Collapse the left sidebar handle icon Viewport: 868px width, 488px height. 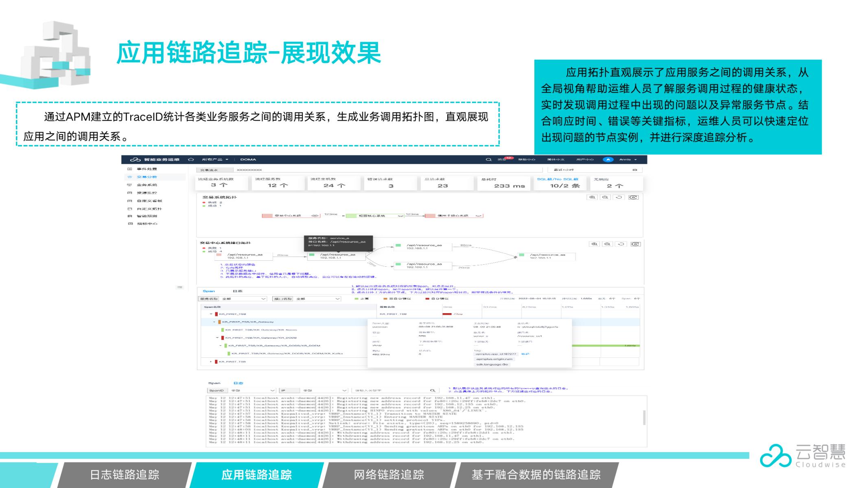click(180, 287)
